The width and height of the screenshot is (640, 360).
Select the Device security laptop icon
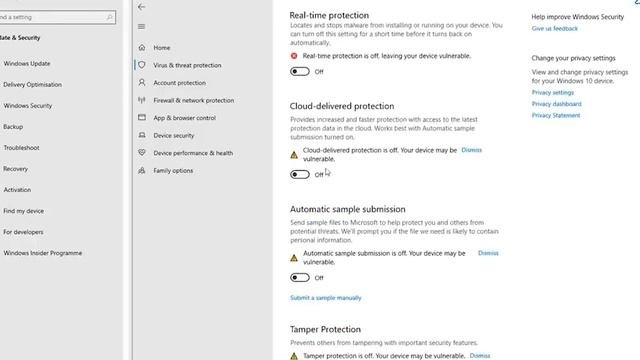click(142, 135)
